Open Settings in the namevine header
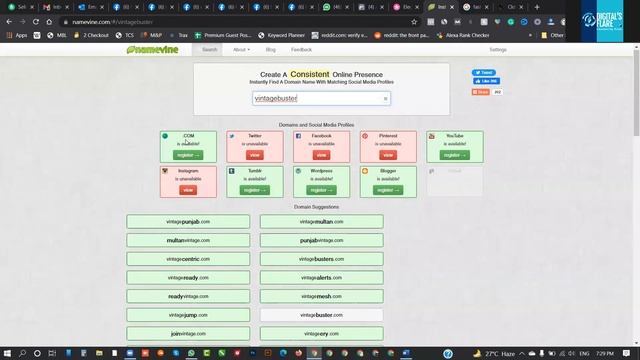640x360 pixels. tap(498, 50)
